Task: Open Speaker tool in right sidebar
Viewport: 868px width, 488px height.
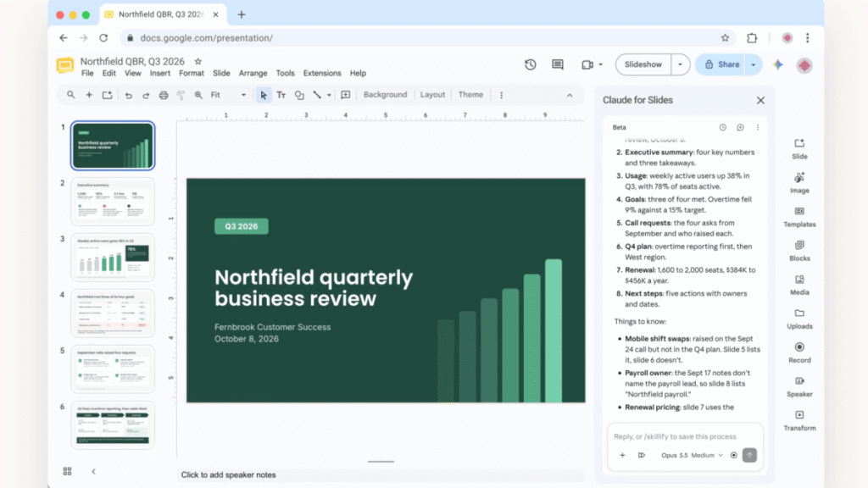Action: 799,386
